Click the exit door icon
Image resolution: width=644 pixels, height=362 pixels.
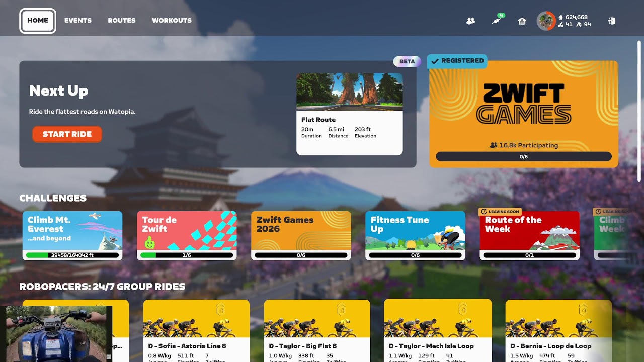click(611, 21)
